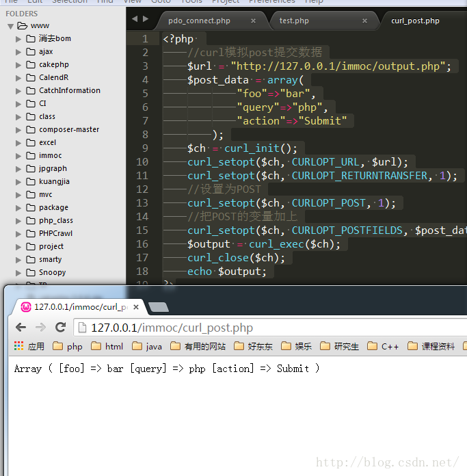Select the Snoopy folder
The height and width of the screenshot is (476, 467).
pyautogui.click(x=52, y=273)
